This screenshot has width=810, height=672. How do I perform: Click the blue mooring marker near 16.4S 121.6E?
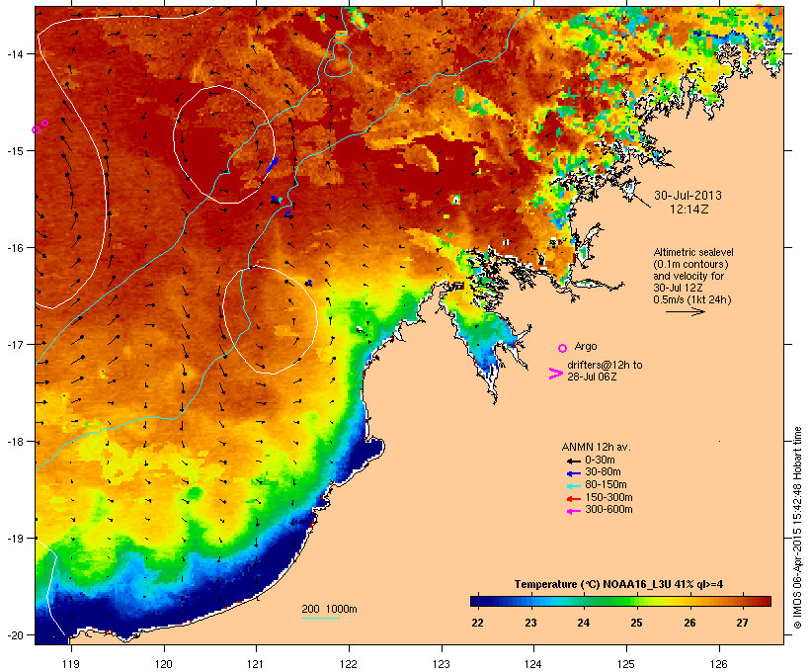pos(309,283)
